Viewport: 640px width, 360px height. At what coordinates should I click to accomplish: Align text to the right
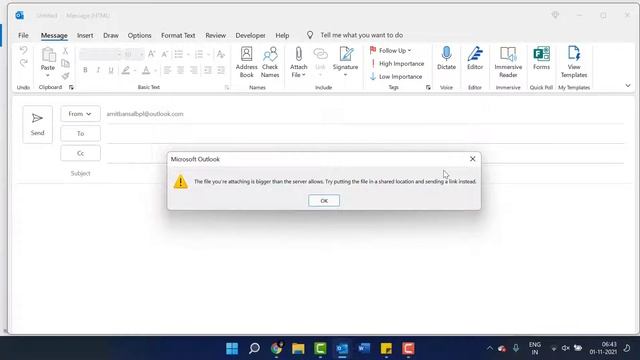point(194,70)
